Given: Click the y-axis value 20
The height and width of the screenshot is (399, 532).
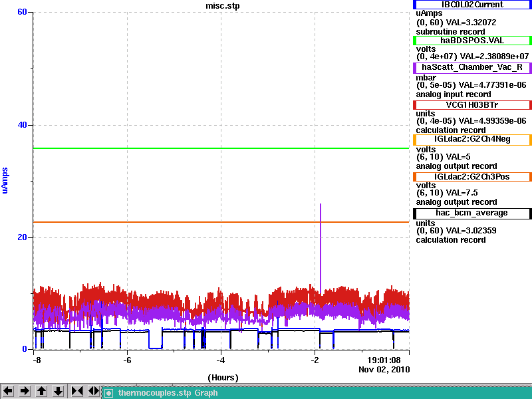Looking at the screenshot, I should pos(22,237).
